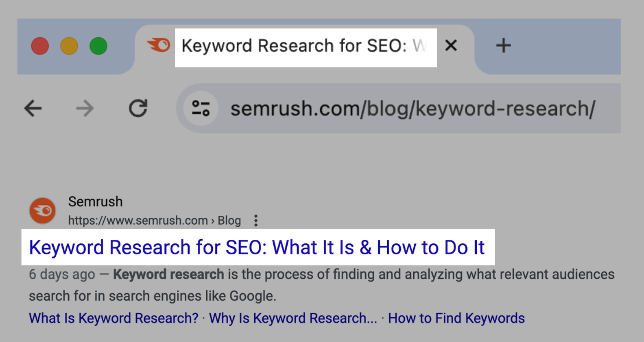Click the How to Find Keywords sitelink

pyautogui.click(x=456, y=318)
